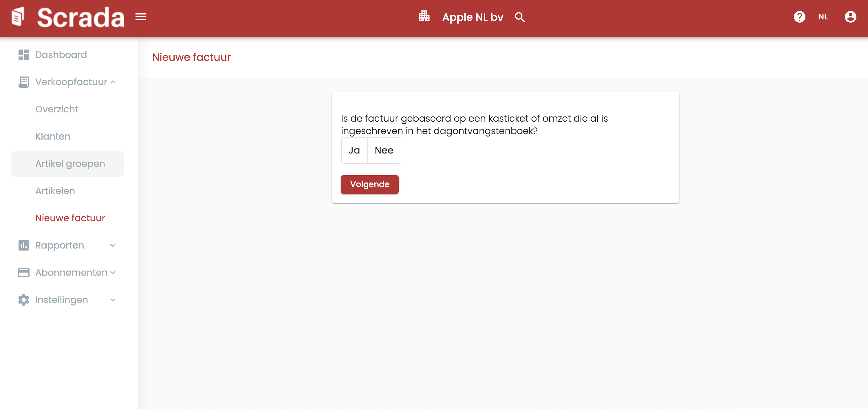Toggle the hamburger menu icon
The image size is (868, 409).
coord(140,17)
